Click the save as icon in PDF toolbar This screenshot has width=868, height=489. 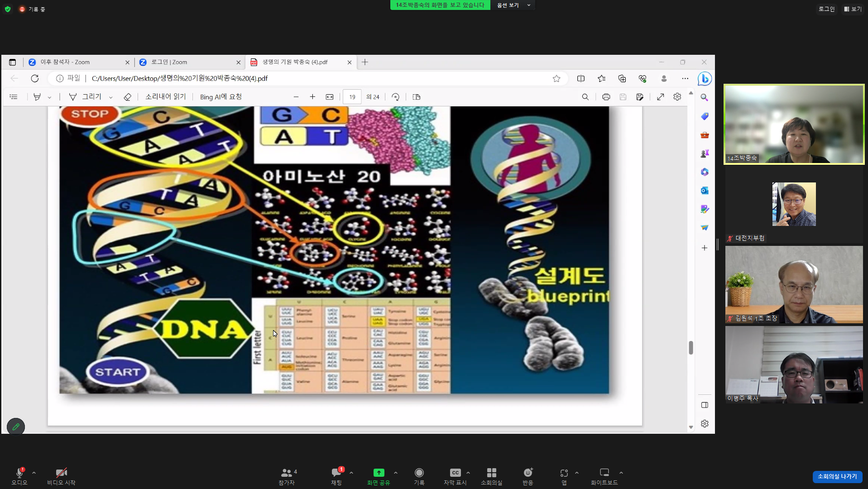pyautogui.click(x=640, y=97)
